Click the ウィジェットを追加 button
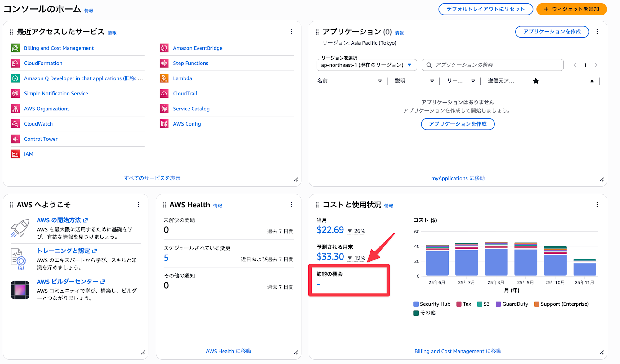This screenshot has width=620, height=364. (571, 9)
